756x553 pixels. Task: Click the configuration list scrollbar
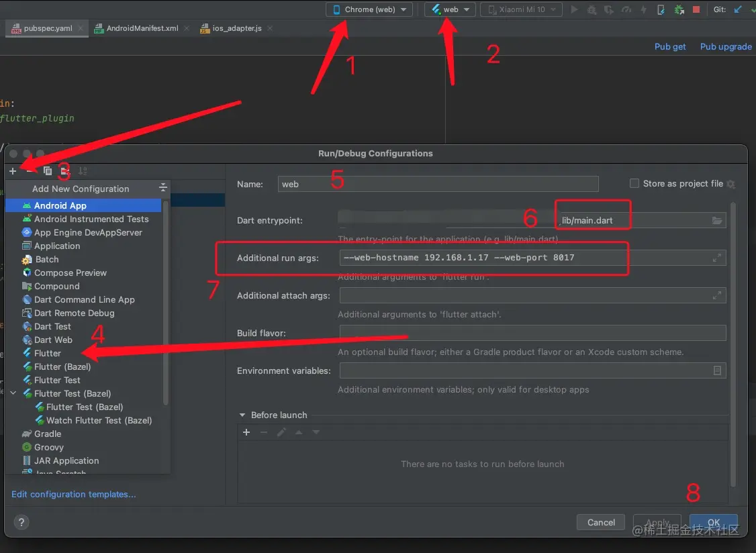click(x=166, y=303)
